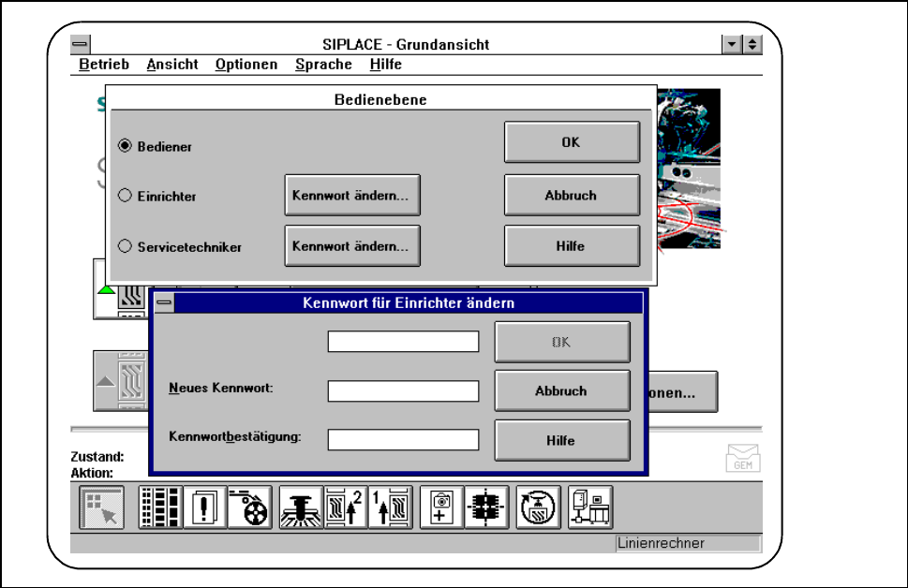Screen dimensions: 908x588
Task: Click Kennwort ändern next to Einrichter
Action: coord(352,195)
